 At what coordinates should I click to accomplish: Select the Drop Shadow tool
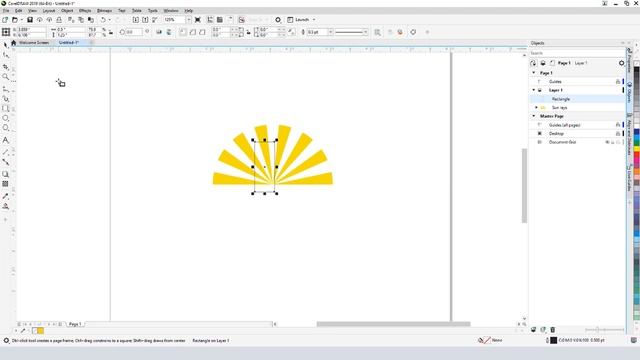pyautogui.click(x=6, y=174)
